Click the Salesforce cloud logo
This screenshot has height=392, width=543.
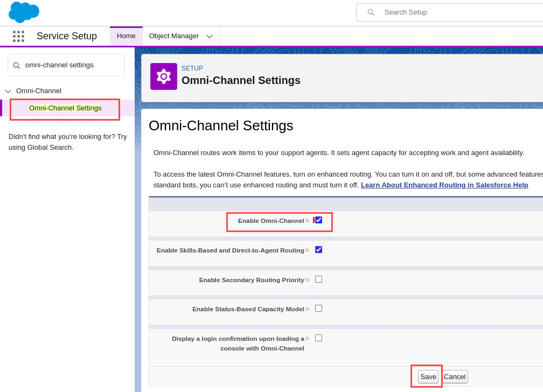pos(24,12)
